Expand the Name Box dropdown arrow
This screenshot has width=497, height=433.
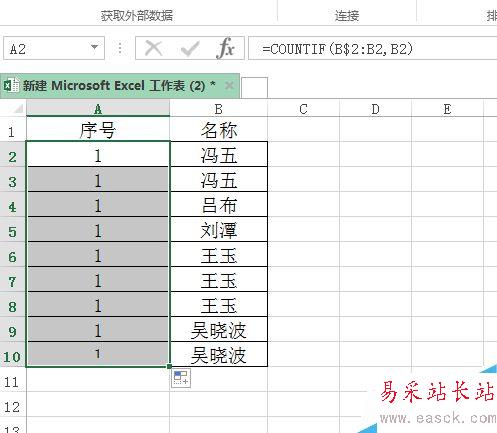(x=95, y=47)
